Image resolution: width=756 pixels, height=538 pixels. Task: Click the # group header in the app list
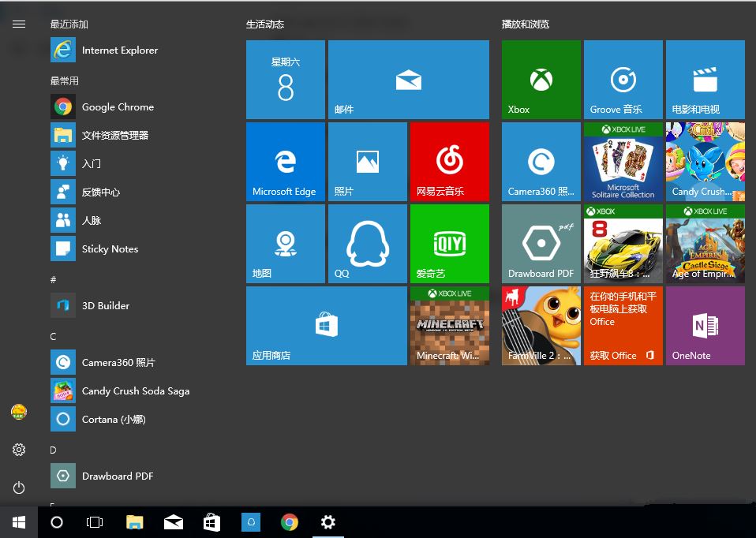(54, 280)
